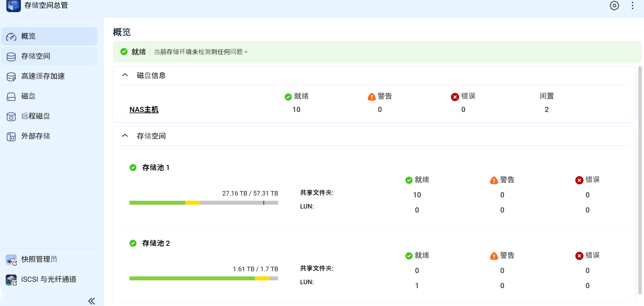Click the 远程磁盘 sidebar icon

tap(11, 117)
